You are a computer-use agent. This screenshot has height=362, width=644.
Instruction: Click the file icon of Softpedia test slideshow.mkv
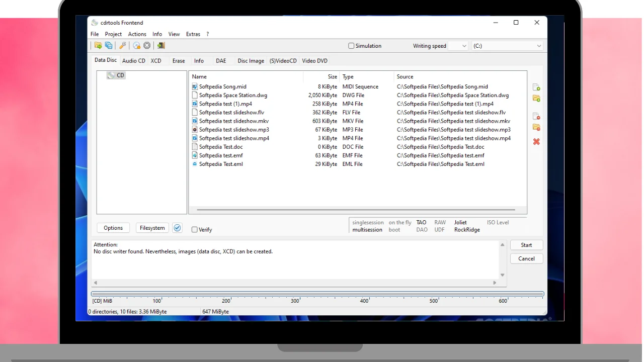195,121
